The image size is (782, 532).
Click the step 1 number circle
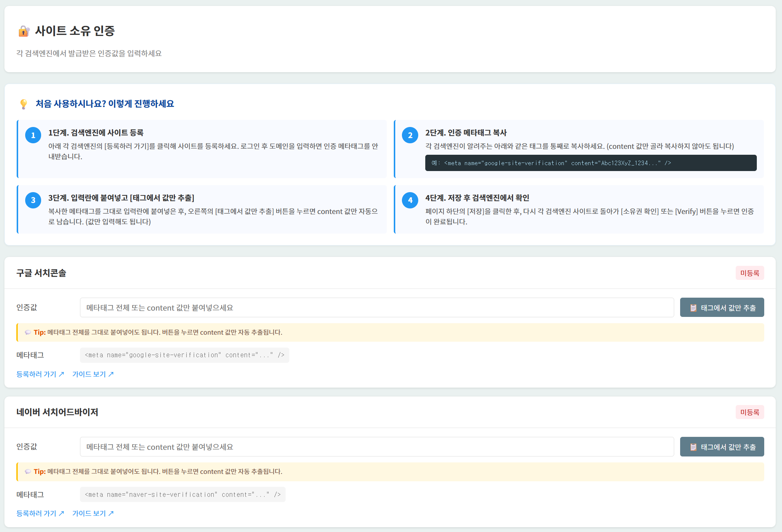pos(33,135)
